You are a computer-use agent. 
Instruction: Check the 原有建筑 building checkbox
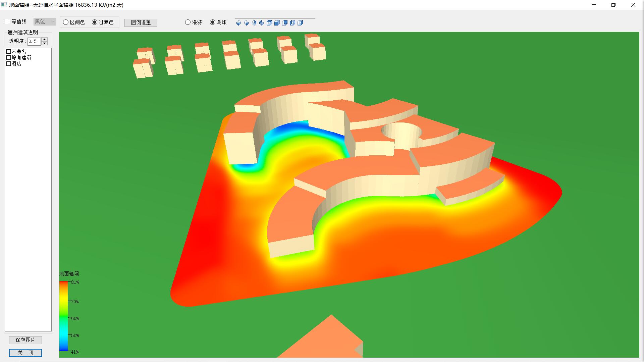coord(9,58)
